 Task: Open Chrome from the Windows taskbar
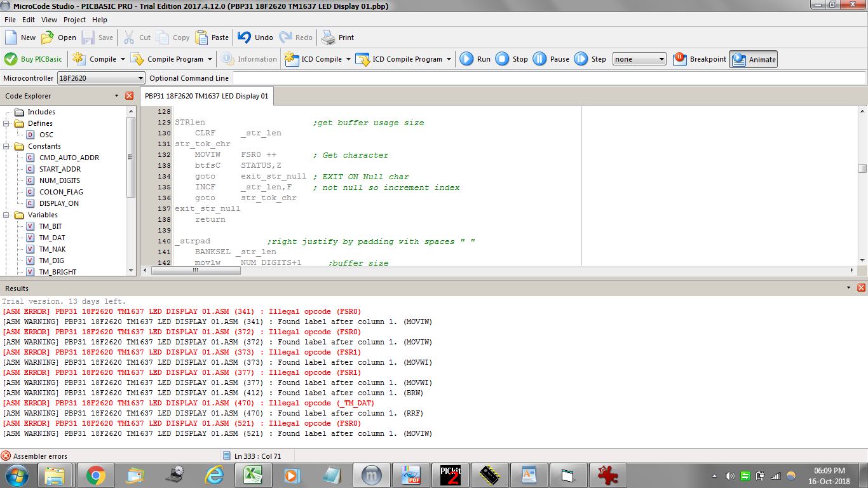click(96, 475)
